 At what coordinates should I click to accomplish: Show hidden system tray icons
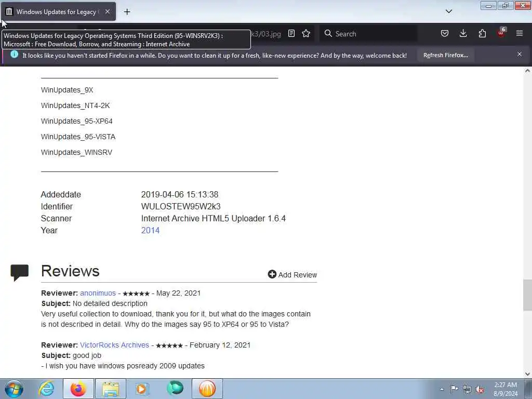[442, 389]
